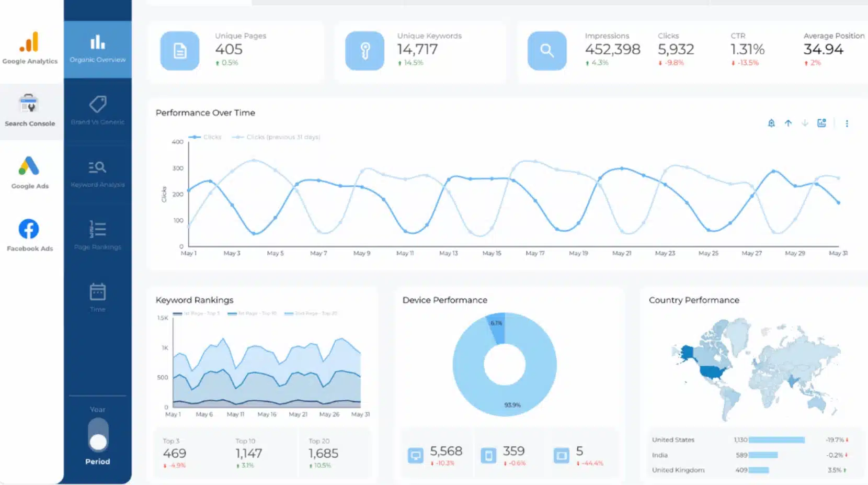Click the upward arrow above the Performance chart

(x=787, y=123)
